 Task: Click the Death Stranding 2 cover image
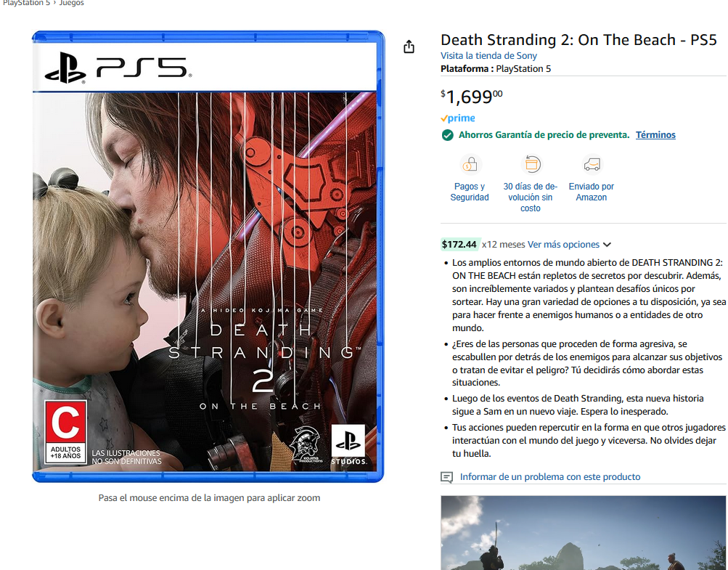[x=208, y=256]
